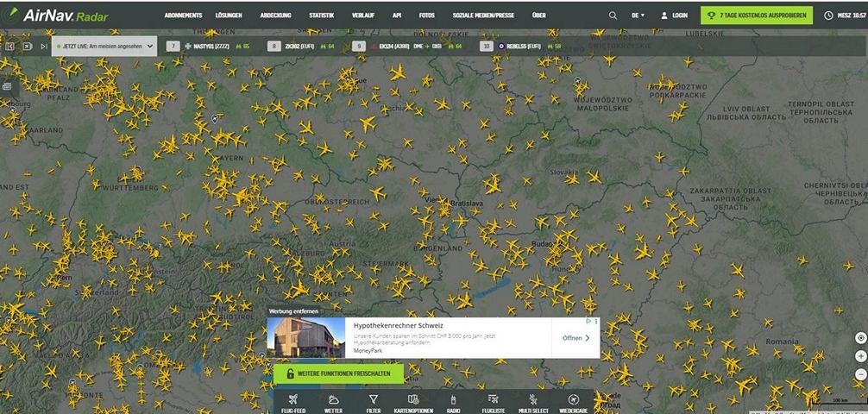Click the Login link

(x=674, y=16)
